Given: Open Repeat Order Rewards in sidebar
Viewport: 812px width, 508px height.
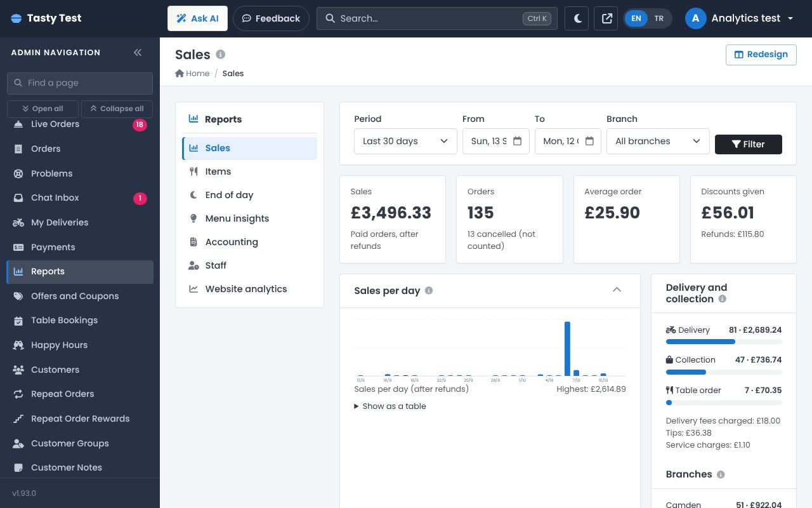Looking at the screenshot, I should click(x=80, y=419).
